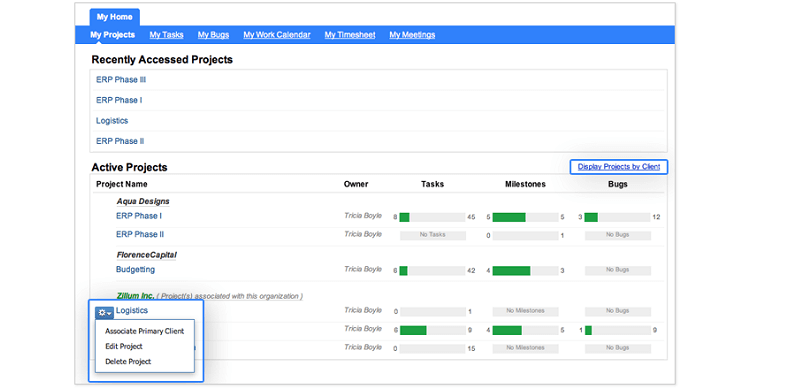Screen dimensions: 785x391
Task: Open the My Projects tab
Action: click(x=113, y=35)
